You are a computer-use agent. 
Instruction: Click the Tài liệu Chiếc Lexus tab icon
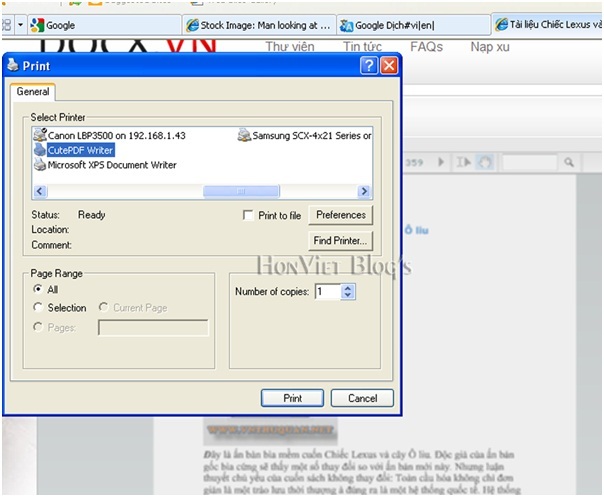click(x=501, y=25)
